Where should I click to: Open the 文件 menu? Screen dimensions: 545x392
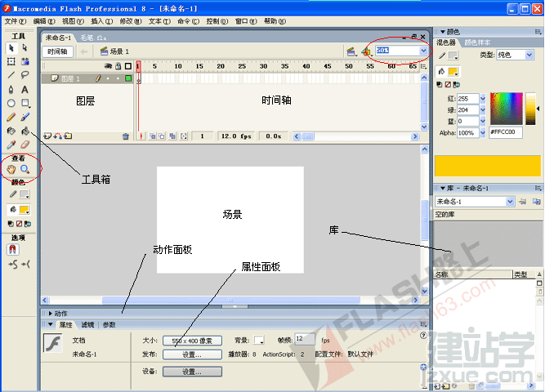point(16,21)
